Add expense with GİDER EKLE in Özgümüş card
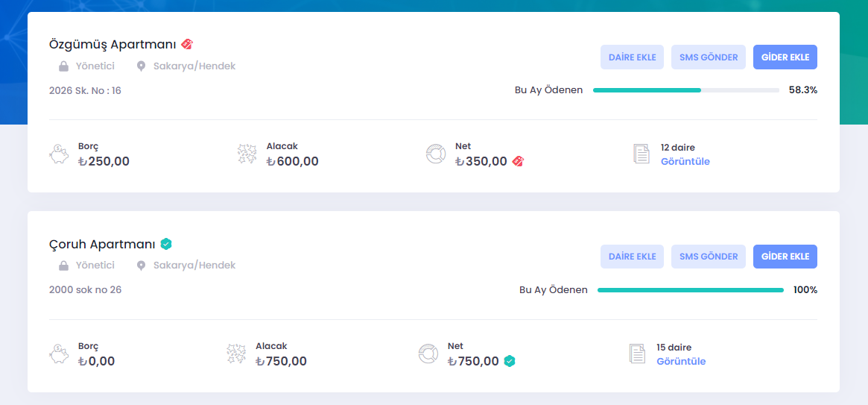Image resolution: width=868 pixels, height=405 pixels. [x=785, y=57]
